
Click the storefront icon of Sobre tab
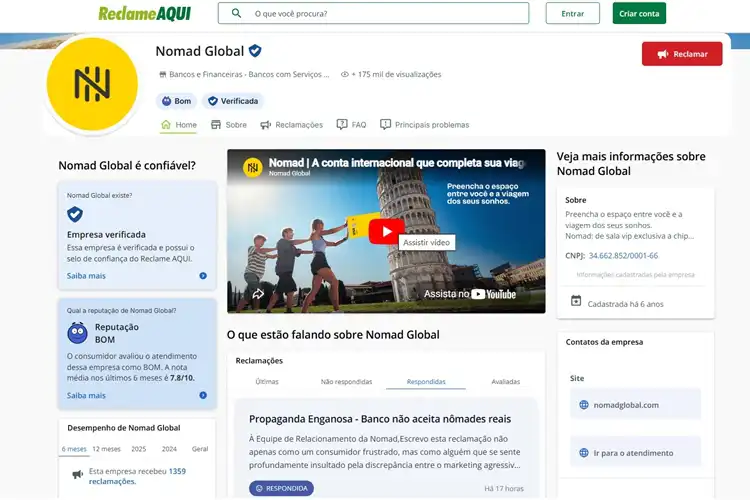click(216, 125)
